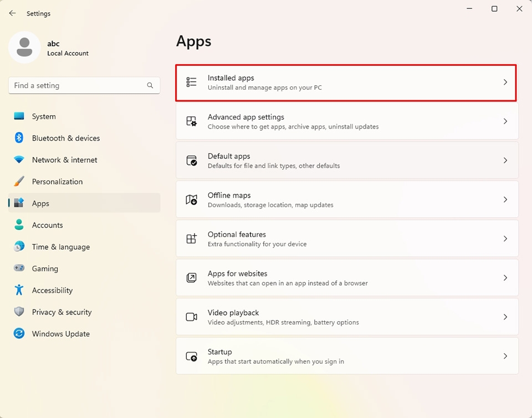Click the Apps icon in sidebar
The width and height of the screenshot is (532, 418).
(19, 203)
